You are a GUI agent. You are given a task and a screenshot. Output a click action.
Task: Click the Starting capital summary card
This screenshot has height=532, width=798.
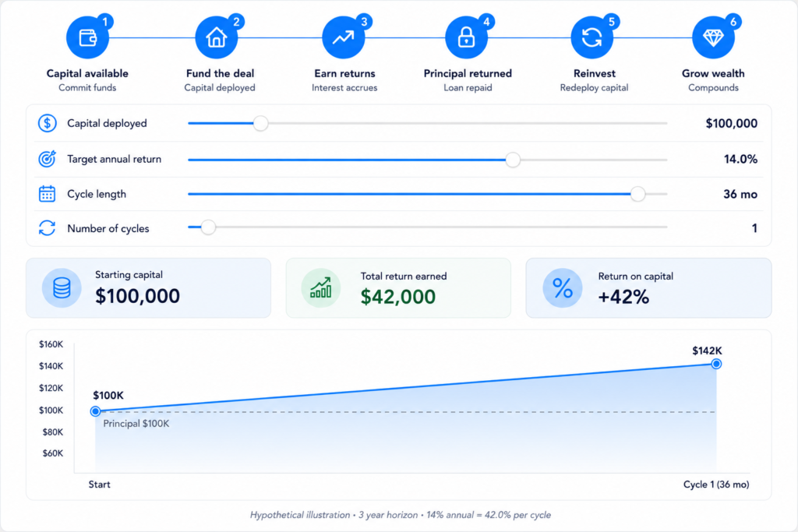(x=149, y=288)
